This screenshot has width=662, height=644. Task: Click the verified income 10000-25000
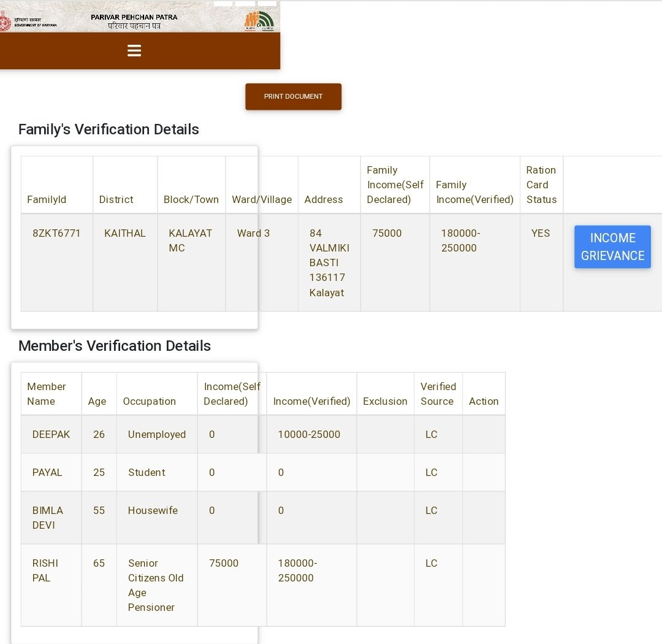click(309, 434)
